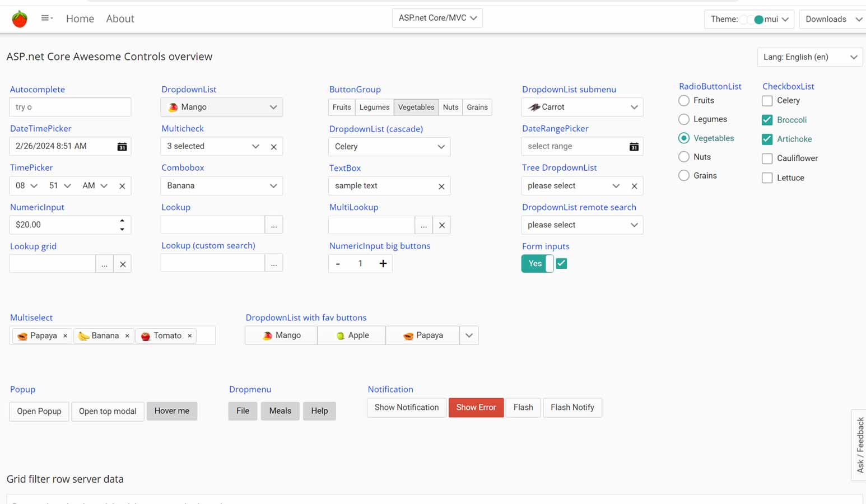Clear the Multicheck selection
This screenshot has height=504, width=866.
(273, 147)
